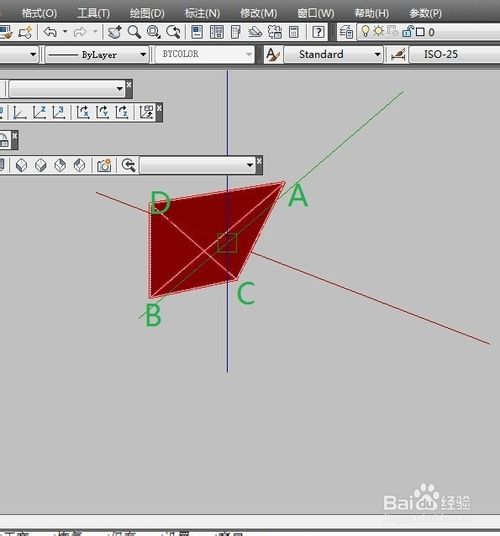Viewport: 500px width, 536px height.
Task: Close the small padlock floating toolbar
Action: click(x=15, y=136)
